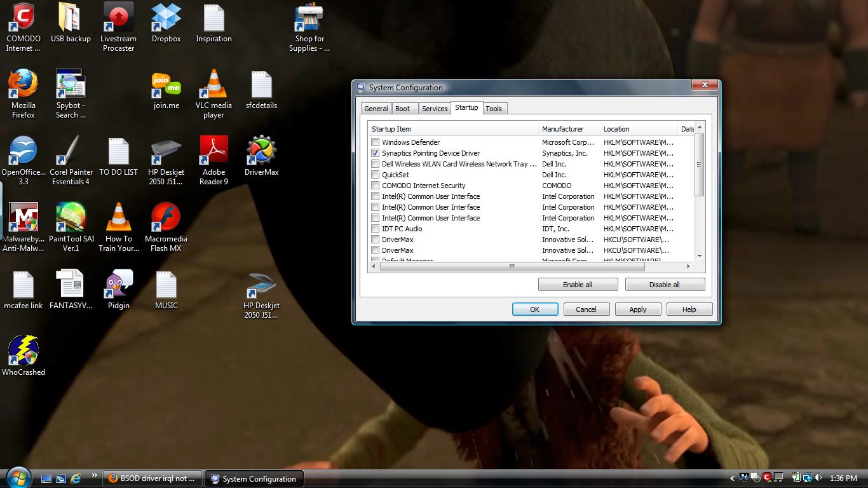Screen dimensions: 868x488
Task: Open the Tools tab
Action: [494, 109]
